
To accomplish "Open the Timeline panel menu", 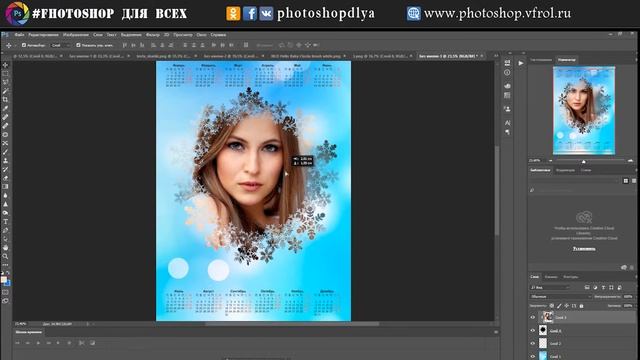I will [x=496, y=332].
